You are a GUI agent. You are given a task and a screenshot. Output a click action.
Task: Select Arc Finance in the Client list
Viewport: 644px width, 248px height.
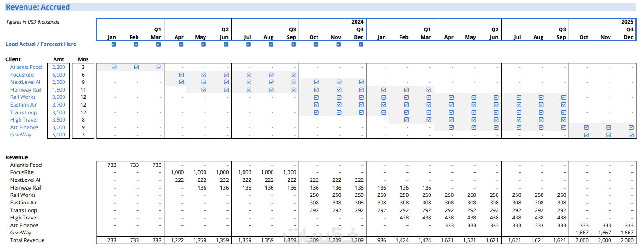tap(24, 127)
